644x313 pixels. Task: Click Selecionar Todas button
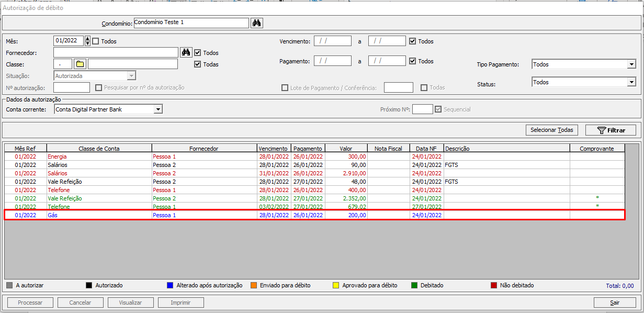coord(552,130)
